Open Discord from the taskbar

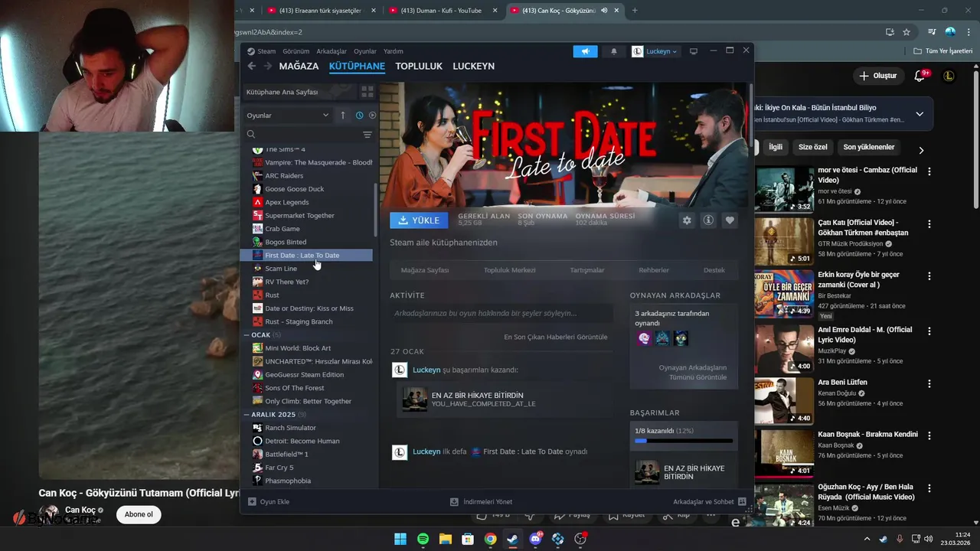pos(535,539)
